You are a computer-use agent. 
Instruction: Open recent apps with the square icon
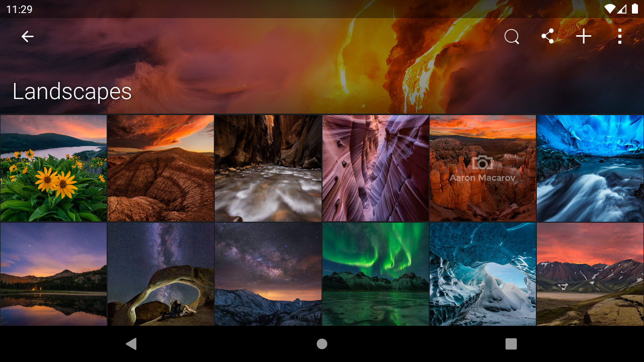tap(511, 344)
